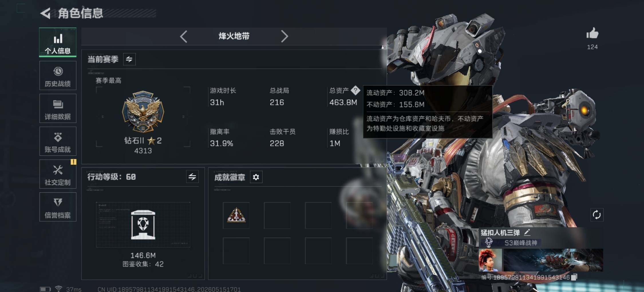Open the 信誉档案 tab
This screenshot has width=644, height=292.
point(58,207)
